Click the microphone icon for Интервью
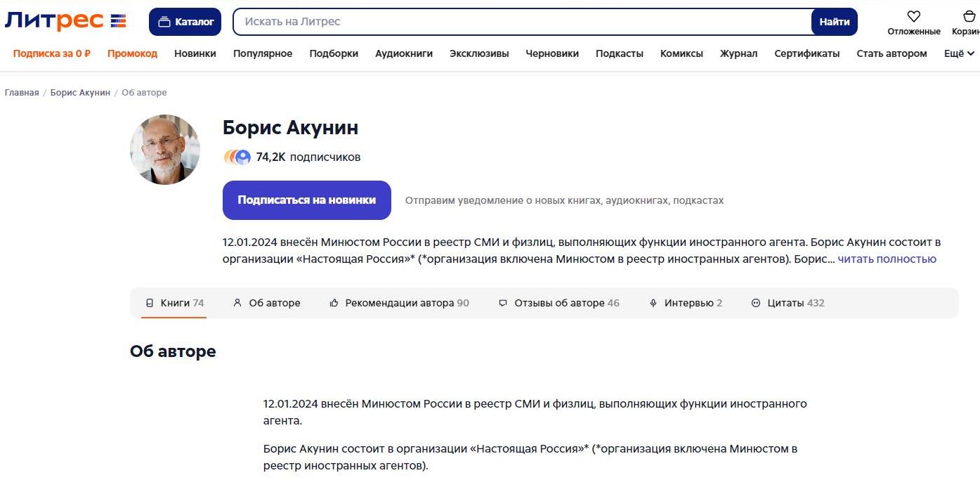This screenshot has width=980, height=480. 653,303
